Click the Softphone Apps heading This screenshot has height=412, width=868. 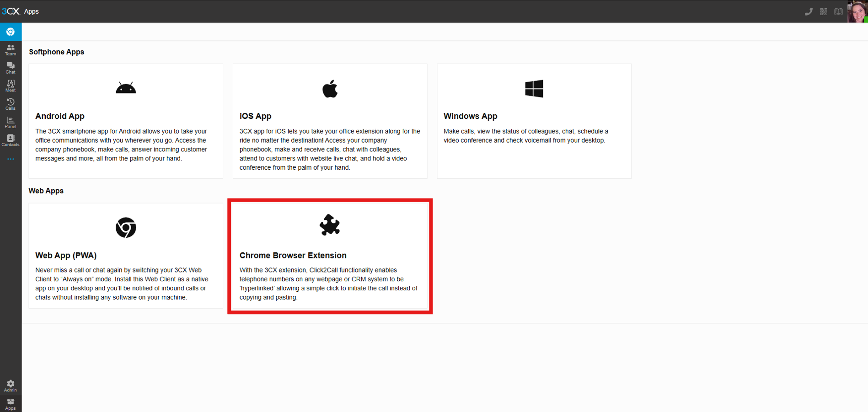57,52
